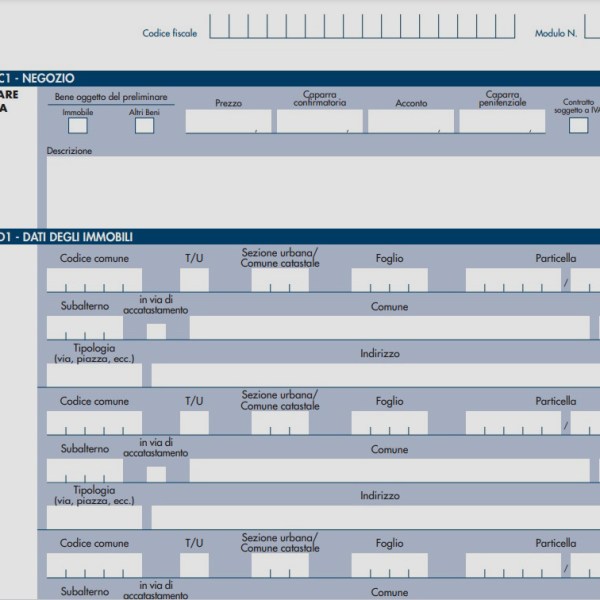Tick second block's in via di accatastamento box
600x600 pixels.
coord(157,474)
